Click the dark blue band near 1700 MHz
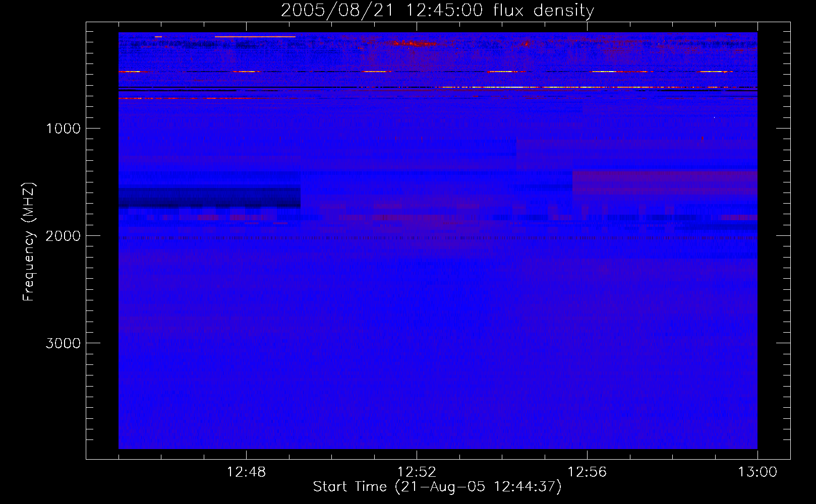 pyautogui.click(x=209, y=197)
